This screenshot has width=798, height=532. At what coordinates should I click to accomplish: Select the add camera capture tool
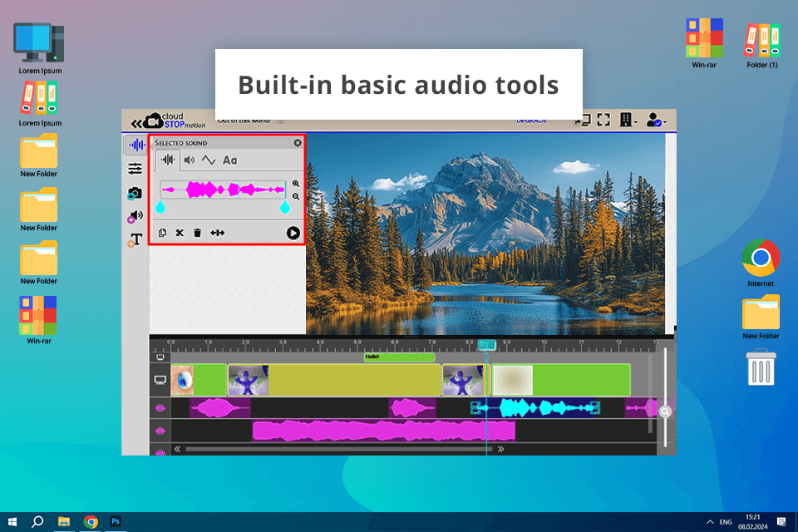(x=135, y=194)
